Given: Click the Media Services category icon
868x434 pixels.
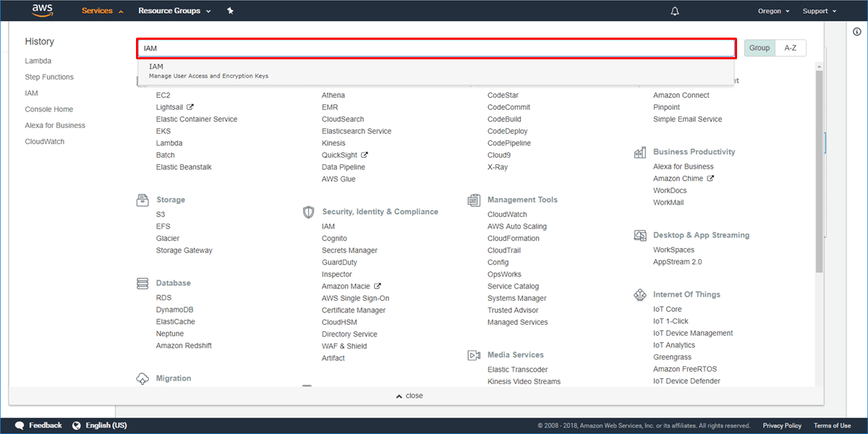Looking at the screenshot, I should (x=474, y=354).
